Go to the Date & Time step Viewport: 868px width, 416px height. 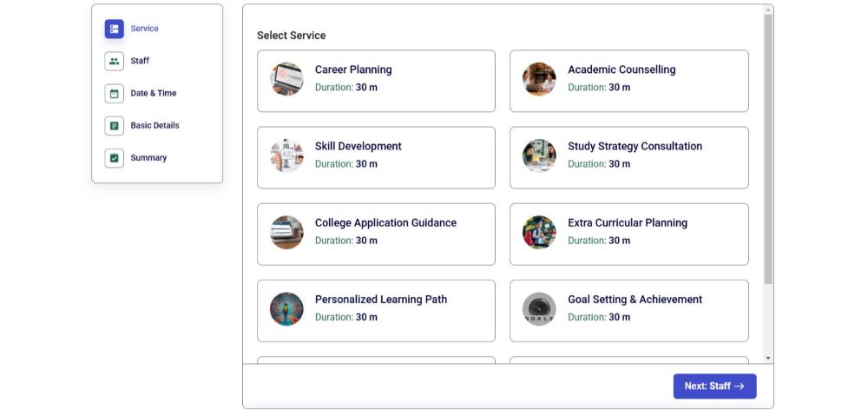154,93
